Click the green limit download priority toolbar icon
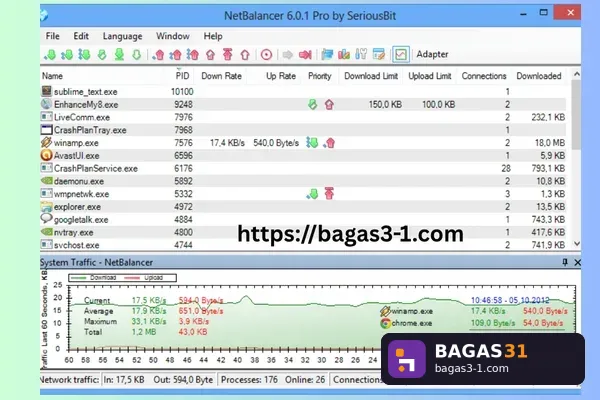Screen dimensions: 600x400 (x=102, y=55)
